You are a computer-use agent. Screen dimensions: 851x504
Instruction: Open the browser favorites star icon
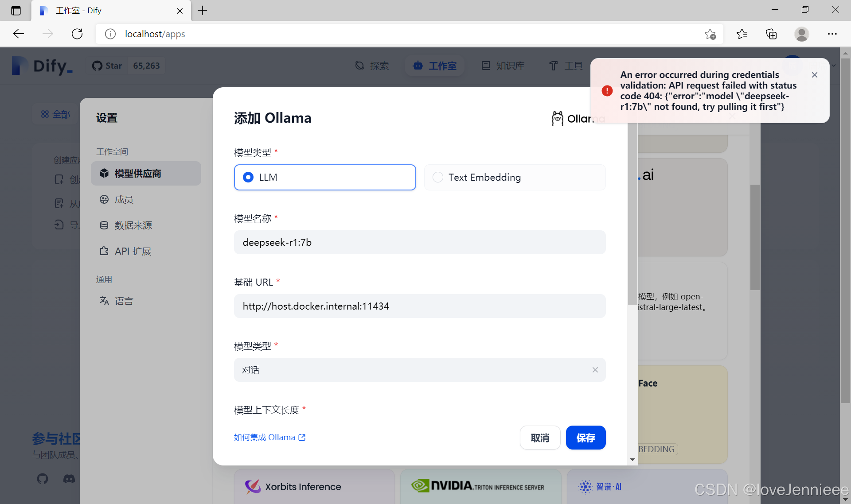click(x=742, y=34)
